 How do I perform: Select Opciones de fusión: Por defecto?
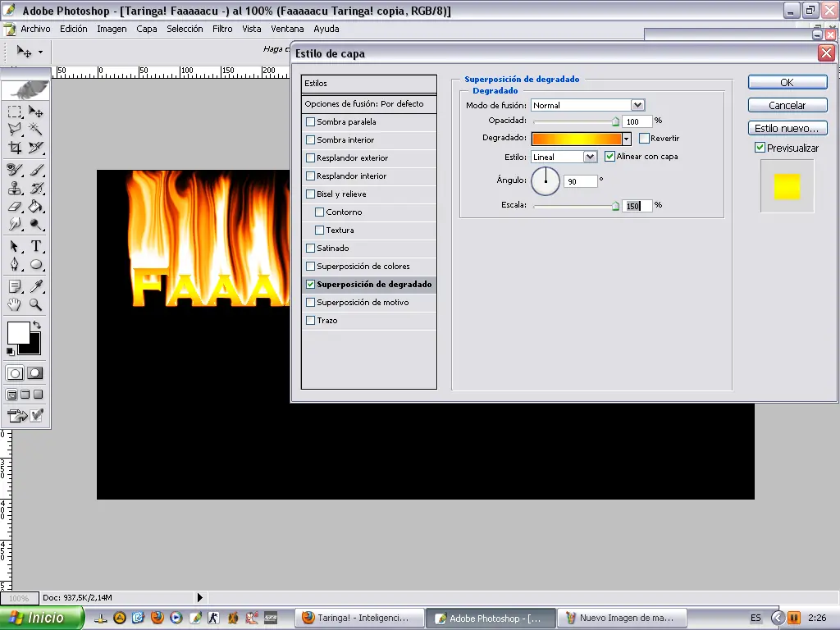(x=368, y=104)
